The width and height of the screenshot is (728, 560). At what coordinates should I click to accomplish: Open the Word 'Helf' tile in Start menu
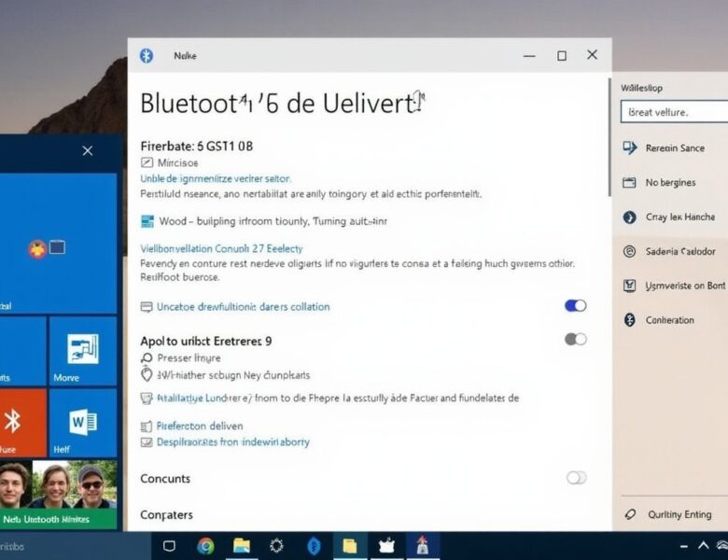point(83,423)
